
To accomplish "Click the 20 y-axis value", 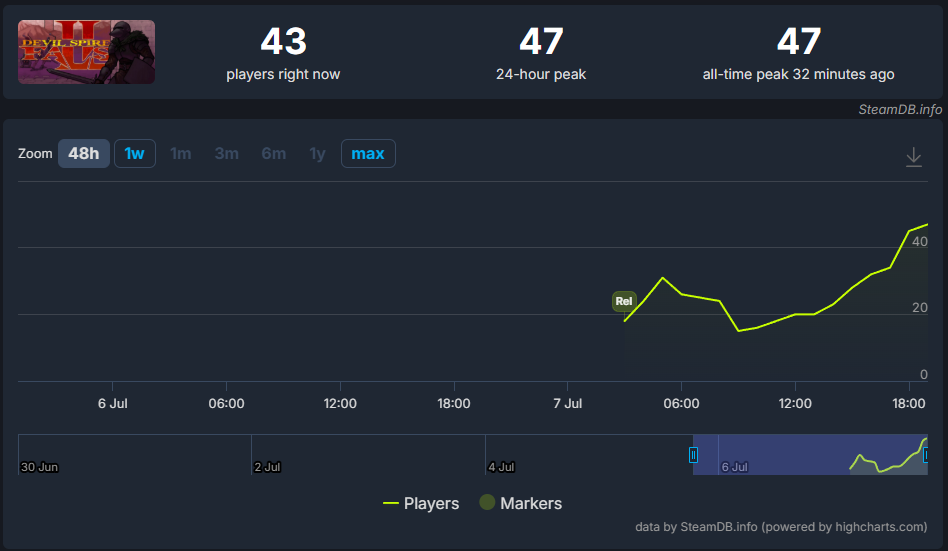I will (x=920, y=308).
